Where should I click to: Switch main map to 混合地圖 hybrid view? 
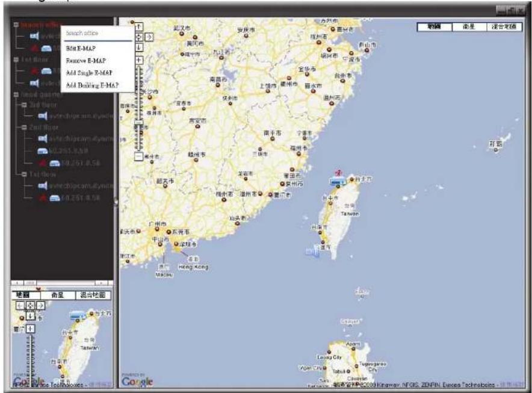point(504,26)
